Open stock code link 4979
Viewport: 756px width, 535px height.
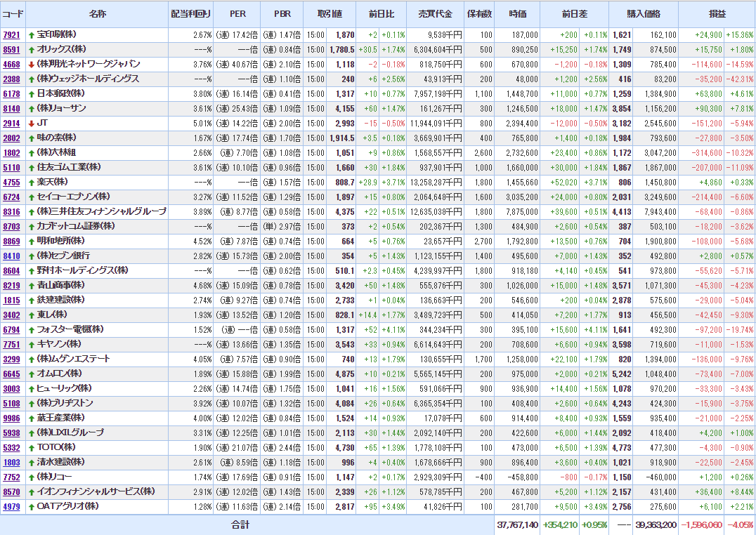pos(11,507)
